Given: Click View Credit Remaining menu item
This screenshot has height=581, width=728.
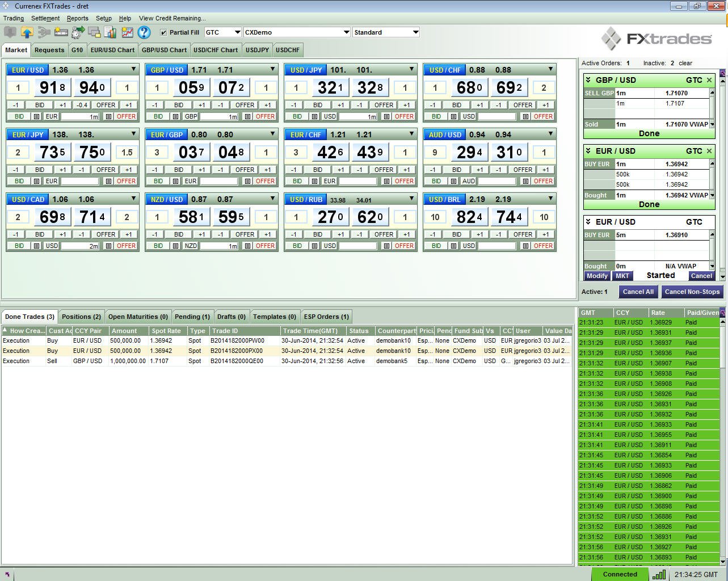Looking at the screenshot, I should tap(172, 18).
